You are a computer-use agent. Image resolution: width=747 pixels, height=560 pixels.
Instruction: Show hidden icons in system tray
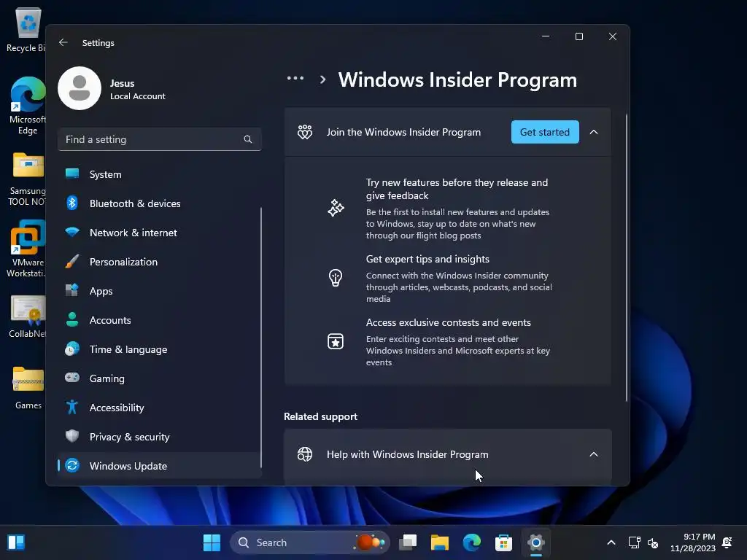611,542
